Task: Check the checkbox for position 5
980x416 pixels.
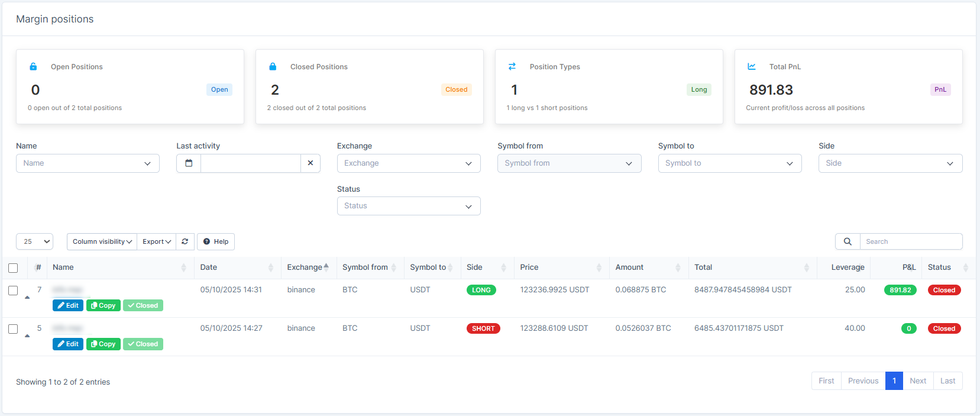Action: pyautogui.click(x=13, y=329)
